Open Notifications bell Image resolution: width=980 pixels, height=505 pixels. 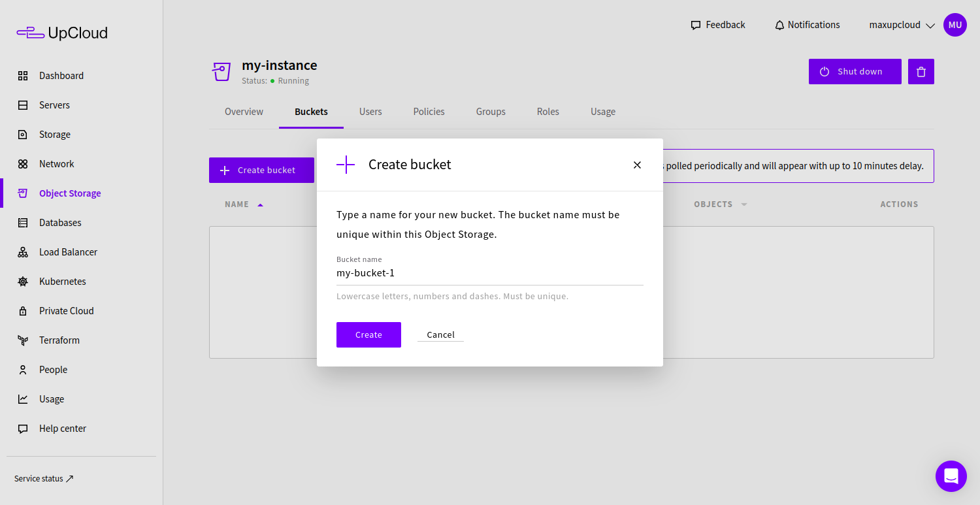pos(808,25)
